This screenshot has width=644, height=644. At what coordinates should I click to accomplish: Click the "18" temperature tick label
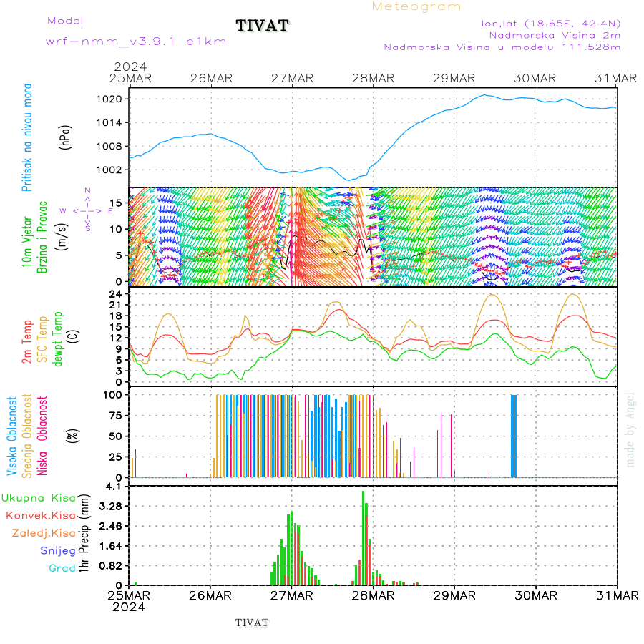116,316
